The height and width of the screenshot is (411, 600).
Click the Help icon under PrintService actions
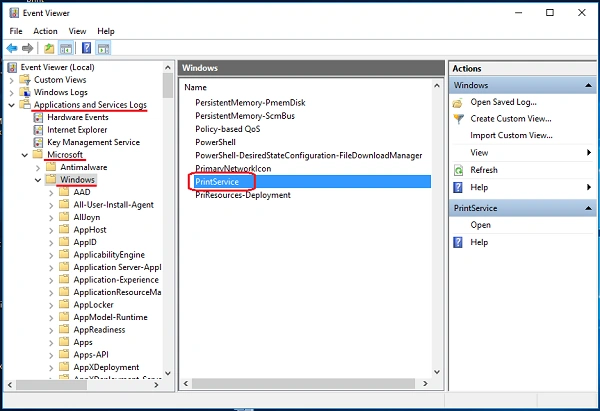coord(458,243)
